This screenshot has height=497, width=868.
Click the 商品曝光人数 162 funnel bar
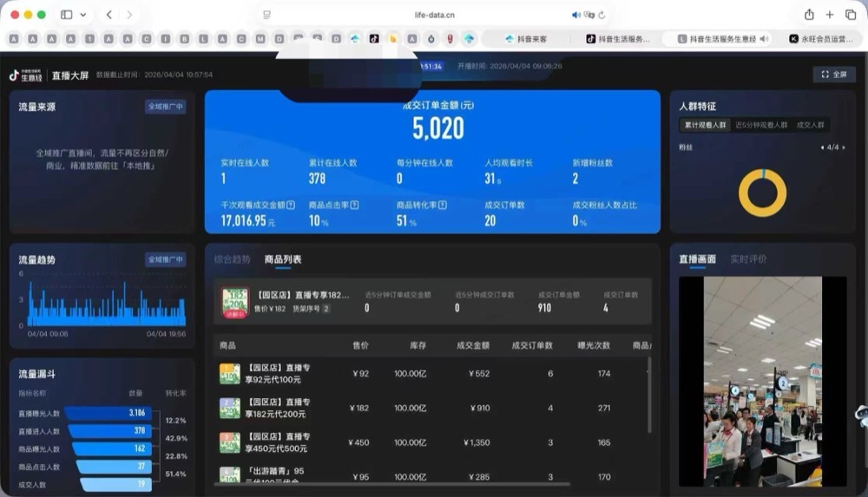point(112,448)
